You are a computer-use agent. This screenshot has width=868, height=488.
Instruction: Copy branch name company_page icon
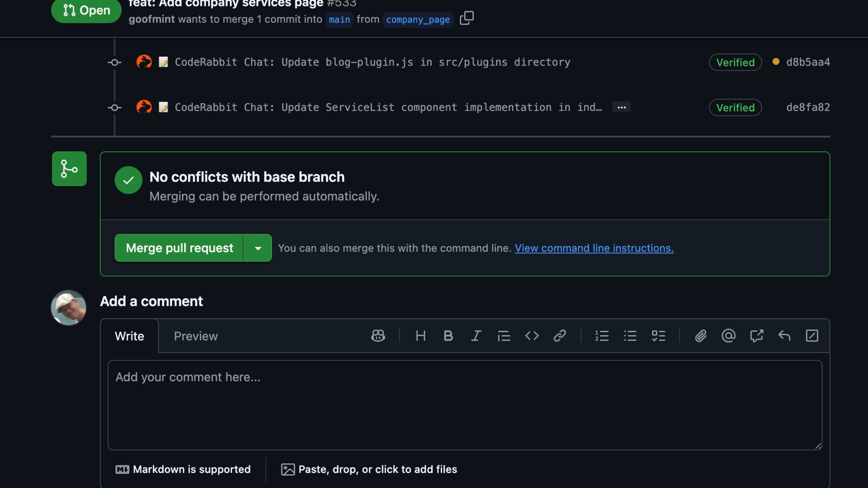tap(467, 19)
